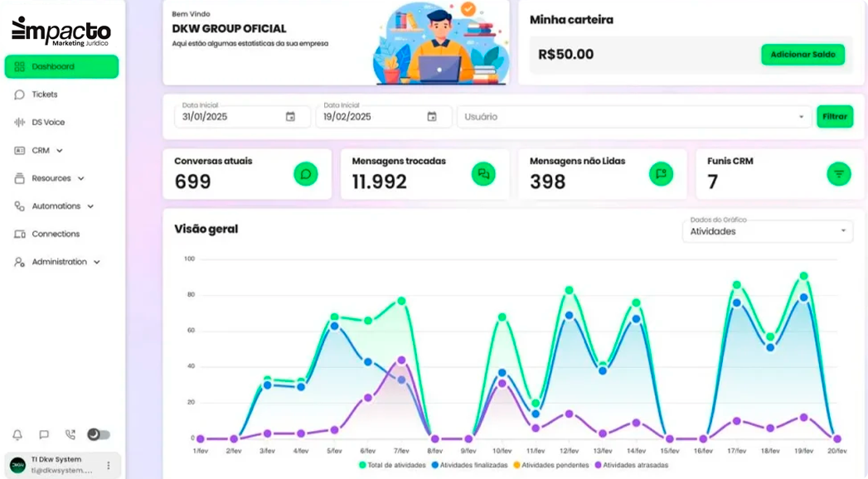868x479 pixels.
Task: Expand the Administration sidebar section
Action: [50, 262]
